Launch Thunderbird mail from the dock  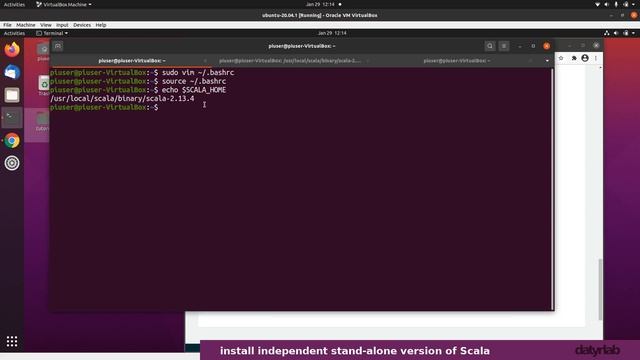[12, 72]
